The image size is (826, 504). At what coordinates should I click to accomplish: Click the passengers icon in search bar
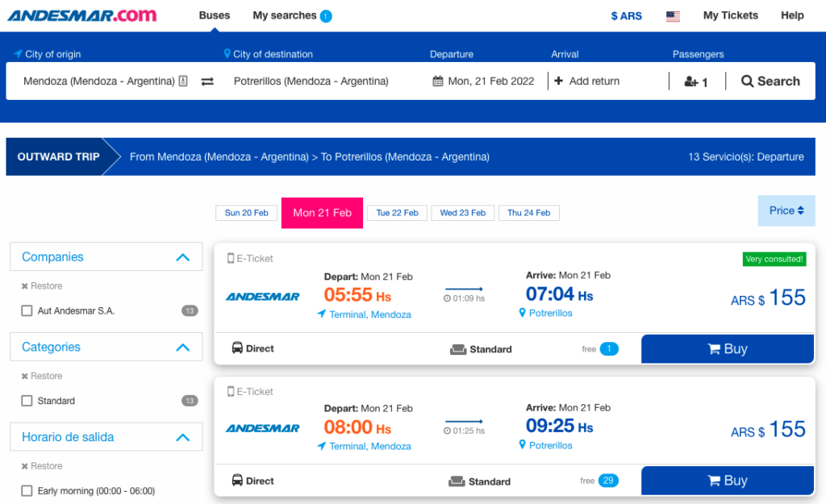click(x=690, y=81)
